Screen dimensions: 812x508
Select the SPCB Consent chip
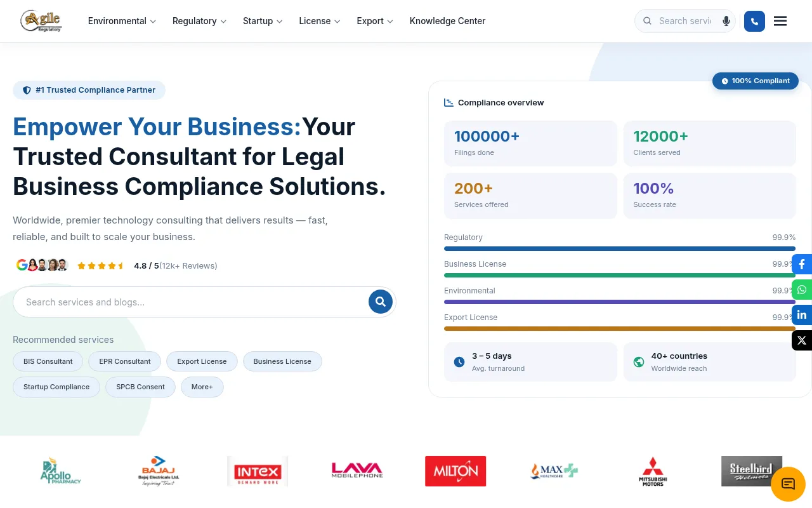(x=140, y=387)
